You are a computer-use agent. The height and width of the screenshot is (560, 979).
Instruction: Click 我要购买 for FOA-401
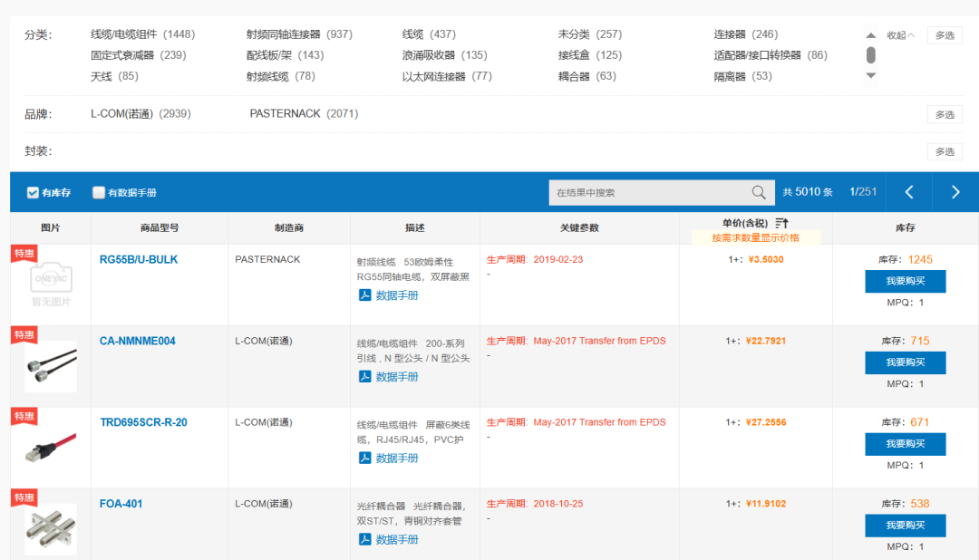click(906, 526)
